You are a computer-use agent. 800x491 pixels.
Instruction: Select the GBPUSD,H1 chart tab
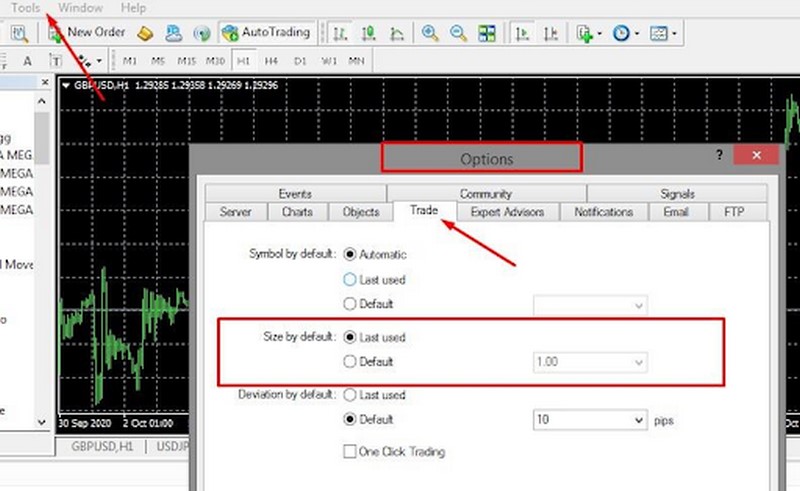point(102,447)
